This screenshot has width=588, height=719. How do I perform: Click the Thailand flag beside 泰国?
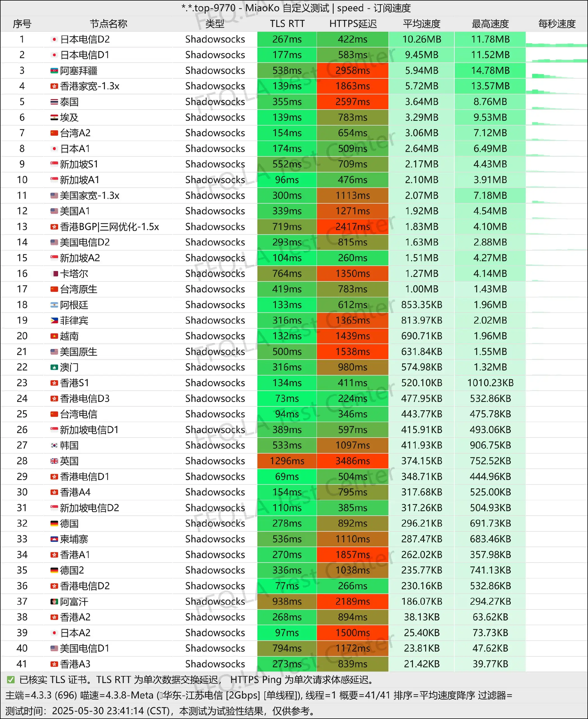[54, 102]
